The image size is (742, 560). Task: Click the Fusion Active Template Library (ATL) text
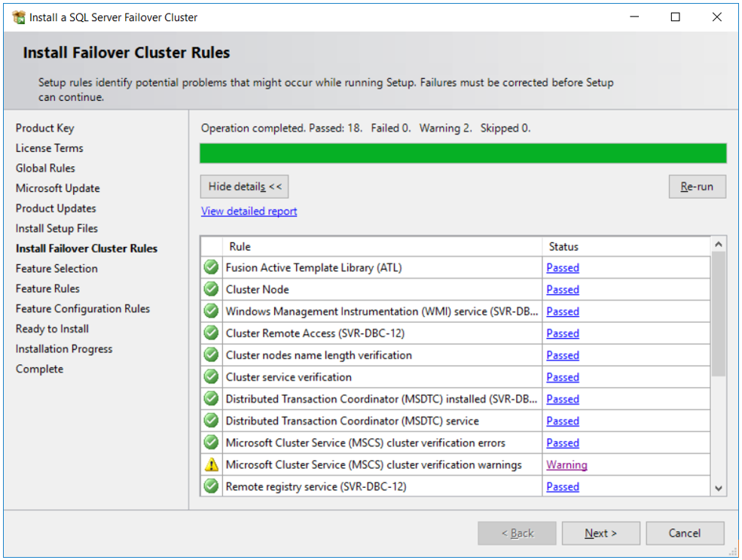tap(313, 268)
